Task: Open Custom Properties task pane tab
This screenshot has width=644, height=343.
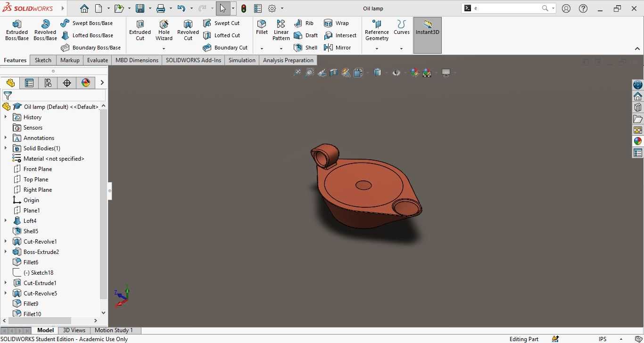Action: [x=638, y=153]
